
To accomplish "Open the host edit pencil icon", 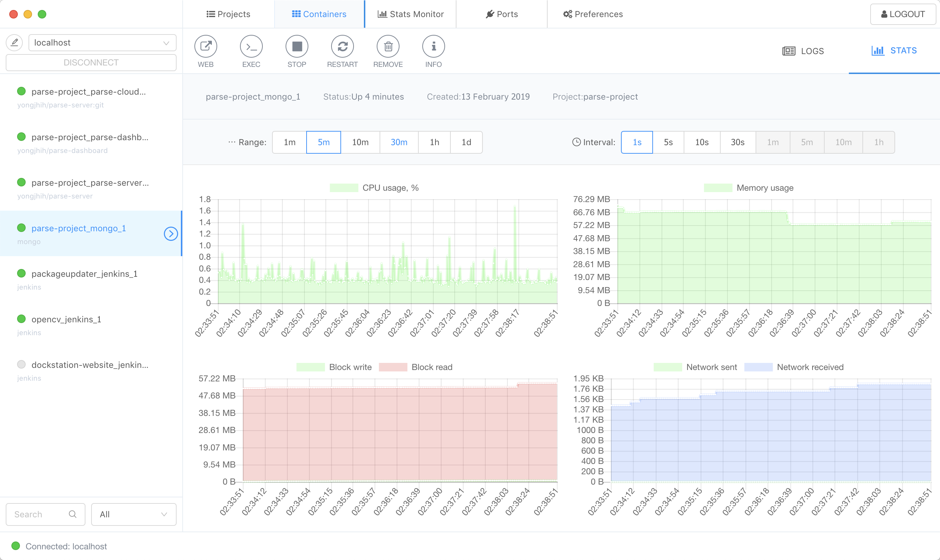I will click(x=14, y=42).
